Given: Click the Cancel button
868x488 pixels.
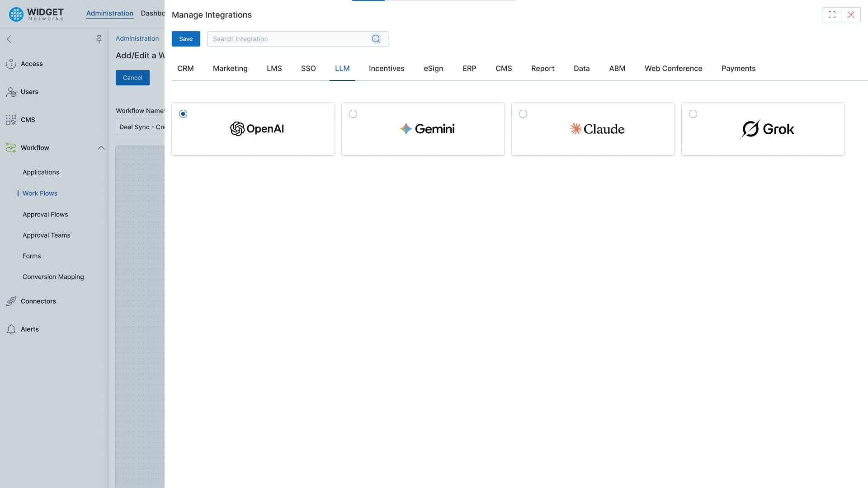Looking at the screenshot, I should [132, 78].
